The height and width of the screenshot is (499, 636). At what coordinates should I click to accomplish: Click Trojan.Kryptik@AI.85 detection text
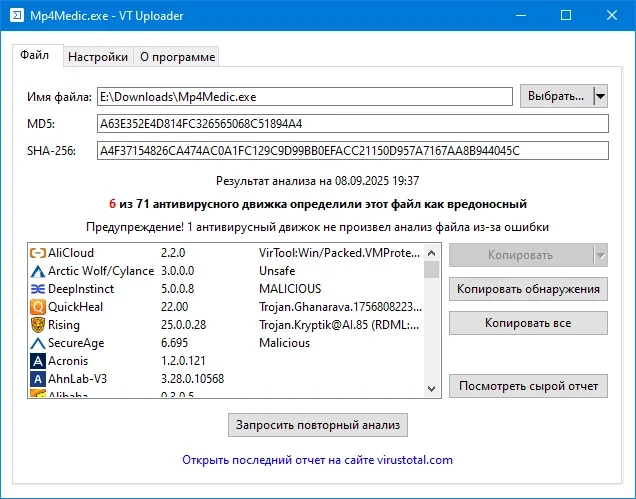(339, 325)
